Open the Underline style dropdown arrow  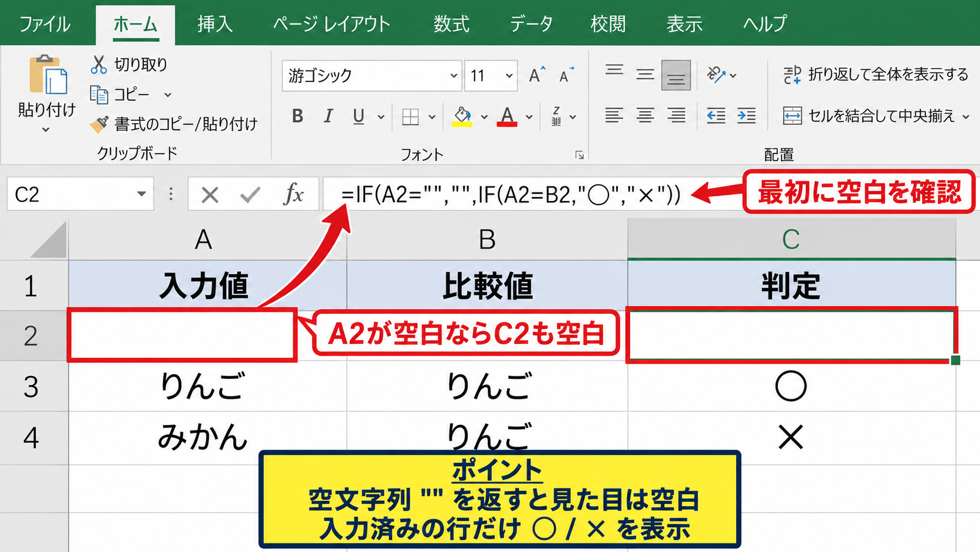click(381, 117)
